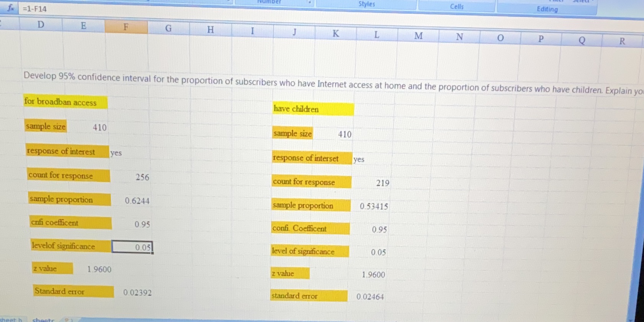Select sample proportion value 0.6244
Screen dimensions: 644x322
pyautogui.click(x=137, y=201)
